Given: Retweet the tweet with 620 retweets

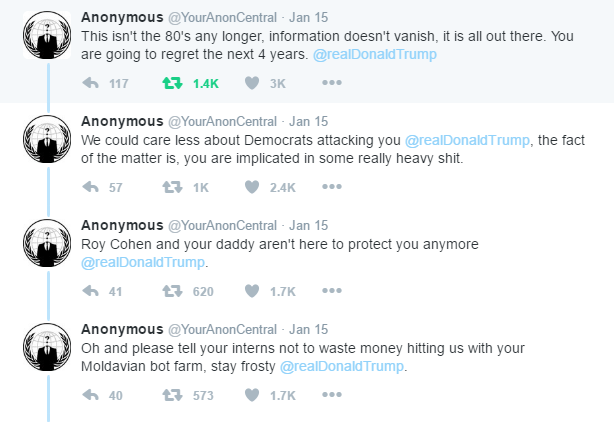Looking at the screenshot, I should click(172, 291).
